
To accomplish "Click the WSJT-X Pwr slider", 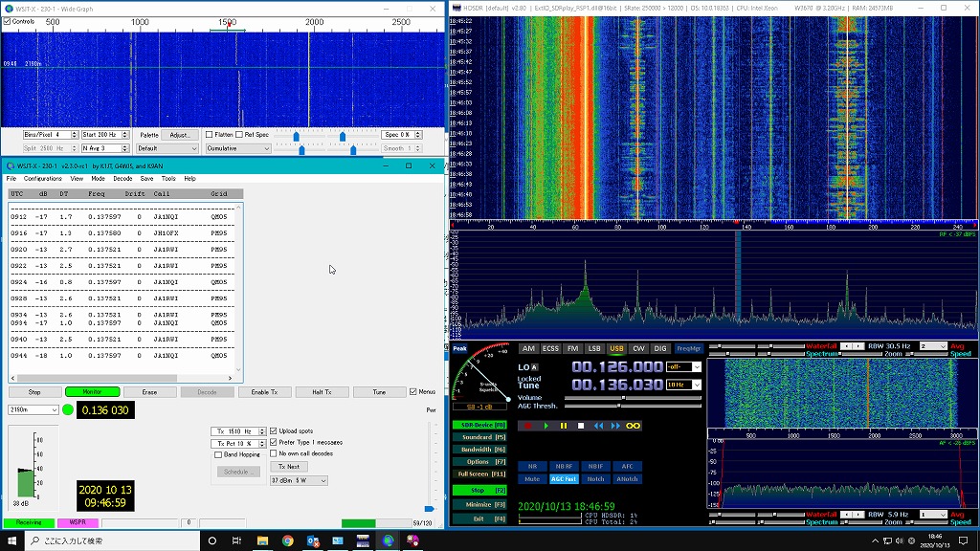I will point(430,466).
